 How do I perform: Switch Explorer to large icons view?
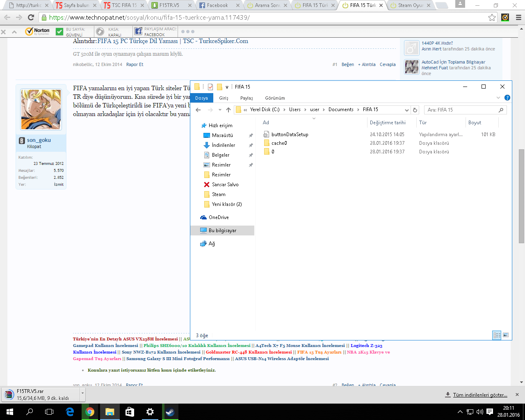point(506,335)
